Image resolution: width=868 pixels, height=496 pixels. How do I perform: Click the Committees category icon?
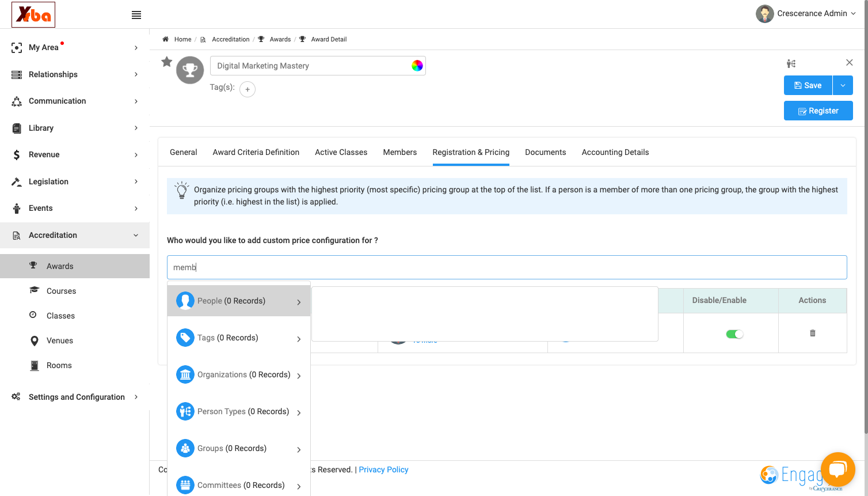[x=185, y=485]
